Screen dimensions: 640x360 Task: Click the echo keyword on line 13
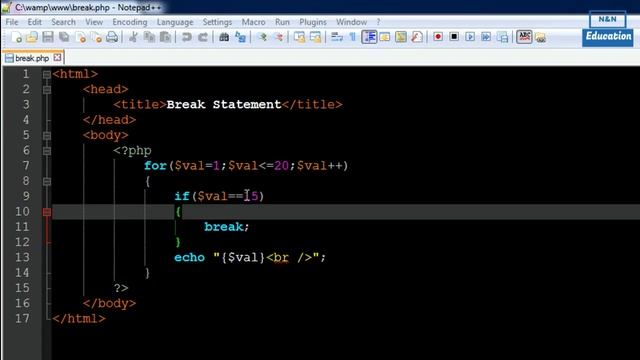189,257
